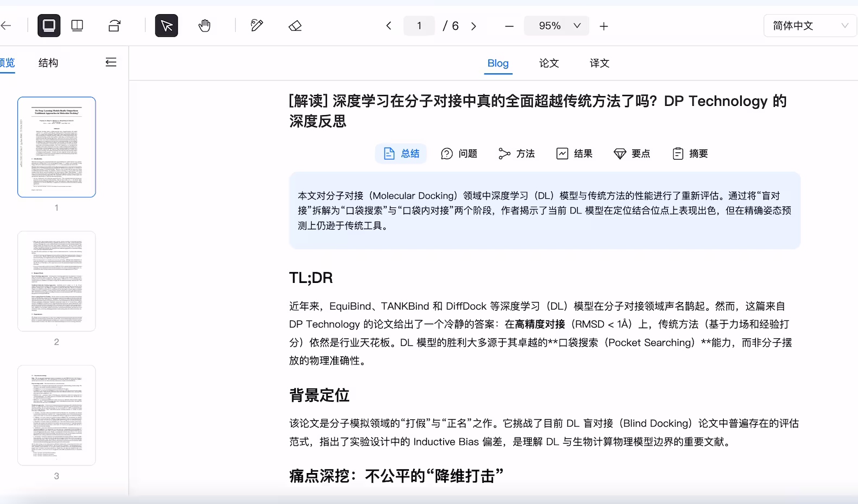Image resolution: width=858 pixels, height=504 pixels.
Task: Click the '/ 6' total pages label
Action: coord(451,26)
